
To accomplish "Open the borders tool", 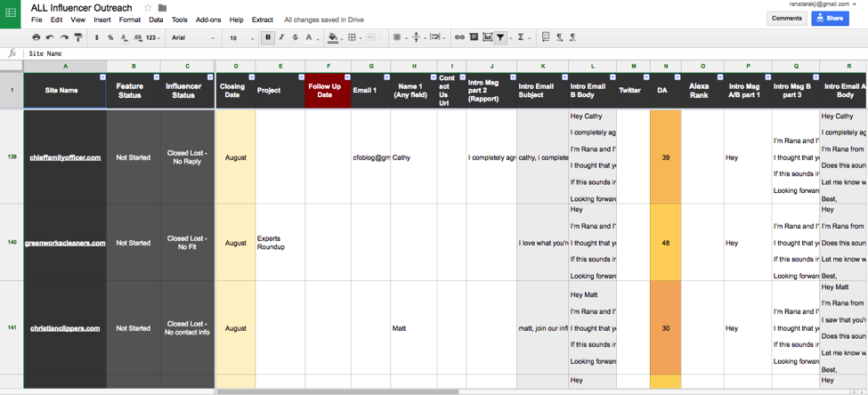I will tap(353, 37).
